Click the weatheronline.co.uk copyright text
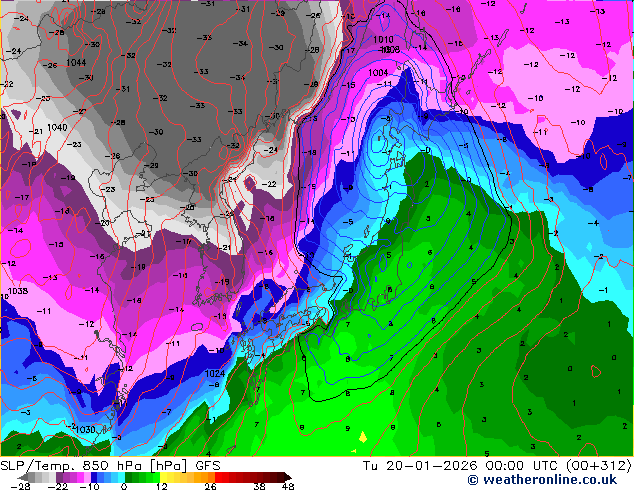 (542, 480)
